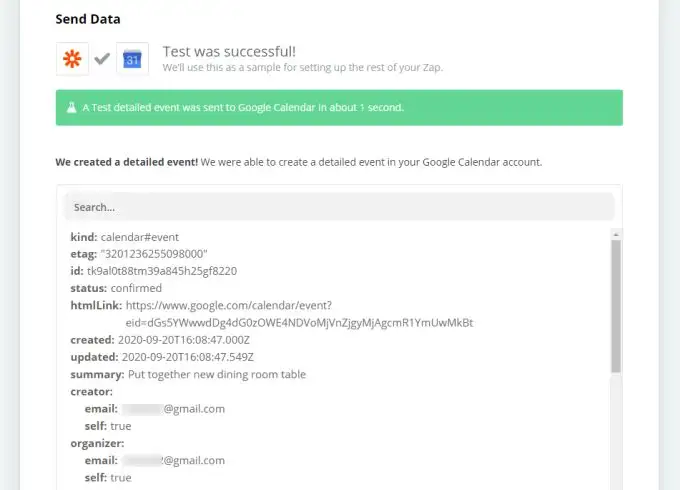Select the creator email value
This screenshot has width=680, height=490.
click(x=173, y=409)
